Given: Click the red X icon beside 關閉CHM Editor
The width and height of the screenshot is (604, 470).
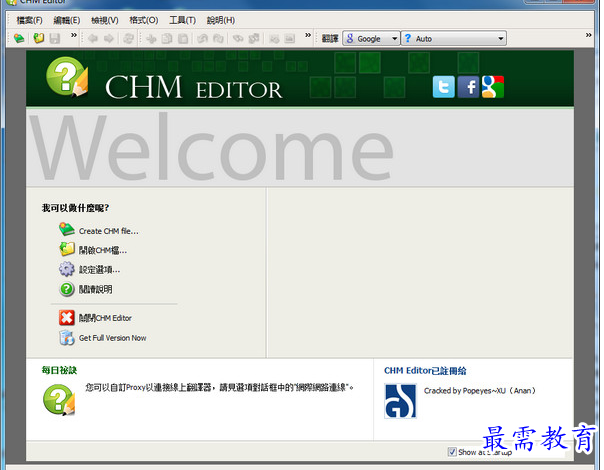Looking at the screenshot, I should click(67, 318).
